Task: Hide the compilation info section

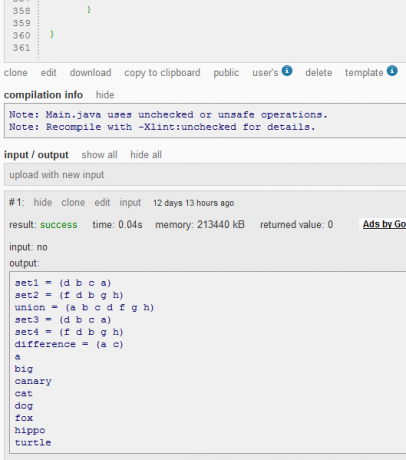Action: pyautogui.click(x=105, y=95)
